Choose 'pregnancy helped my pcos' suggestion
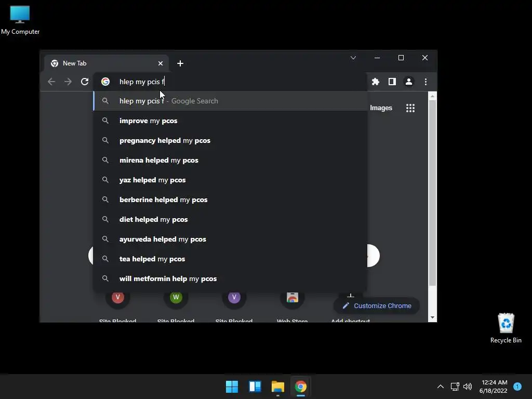 pyautogui.click(x=230, y=140)
